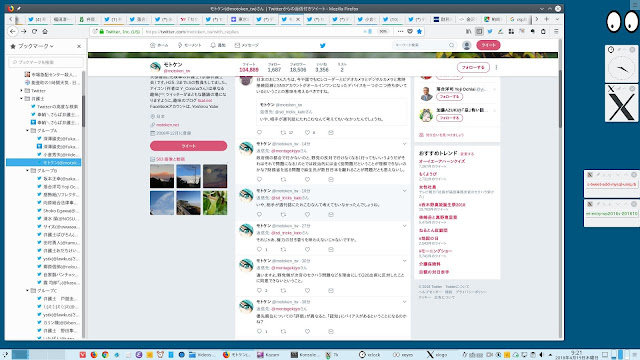The width and height of the screenshot is (640, 360).
Task: Open the moon night media thumbnail
Action: pyautogui.click(x=215, y=176)
